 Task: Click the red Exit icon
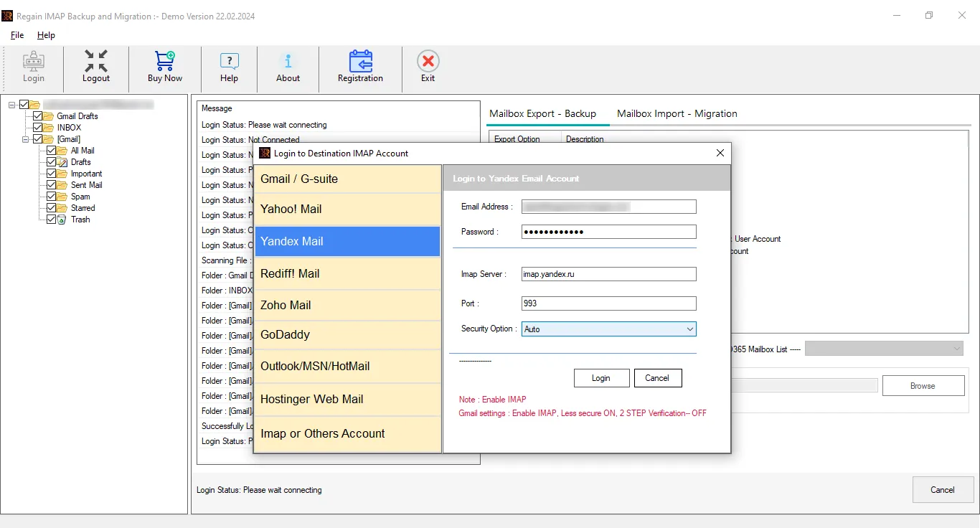pyautogui.click(x=428, y=61)
